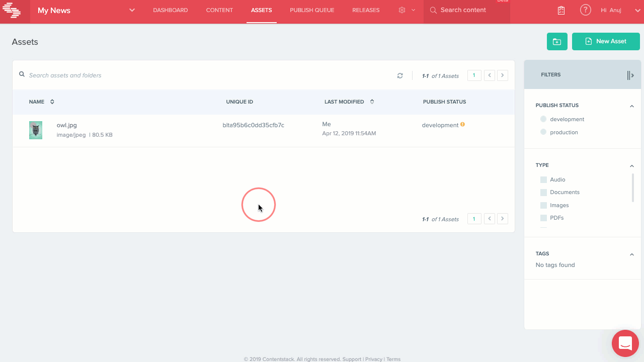The width and height of the screenshot is (644, 362).
Task: Check the Images type filter
Action: point(543,205)
